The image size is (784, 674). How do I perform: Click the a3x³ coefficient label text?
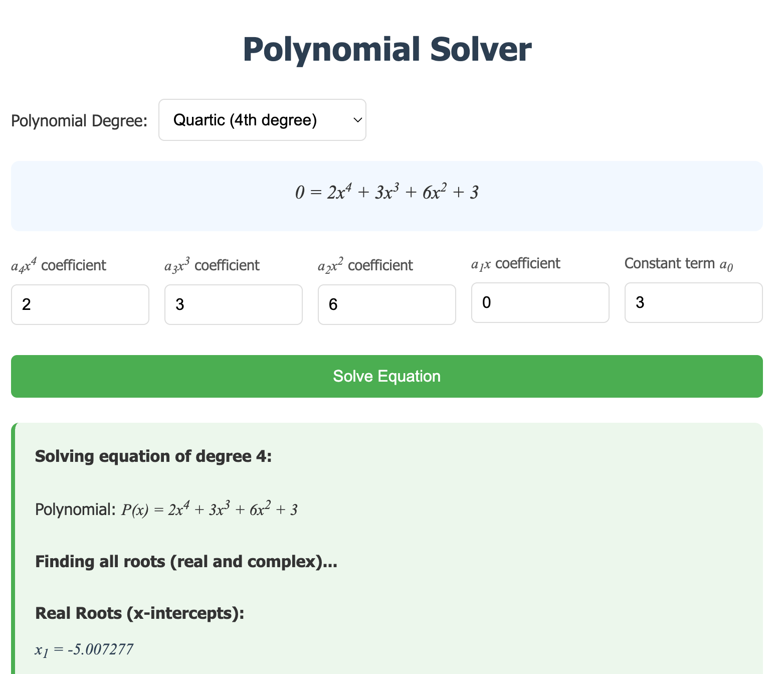[212, 265]
